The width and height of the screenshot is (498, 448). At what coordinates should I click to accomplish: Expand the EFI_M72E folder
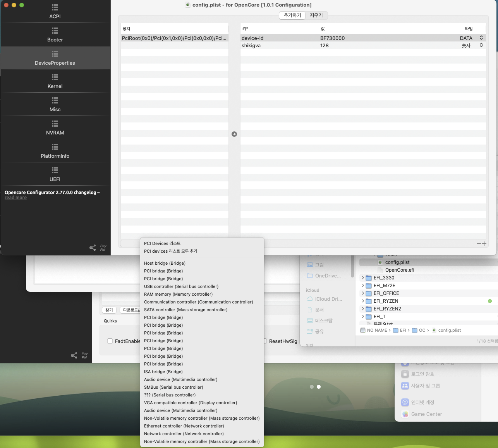(x=363, y=286)
